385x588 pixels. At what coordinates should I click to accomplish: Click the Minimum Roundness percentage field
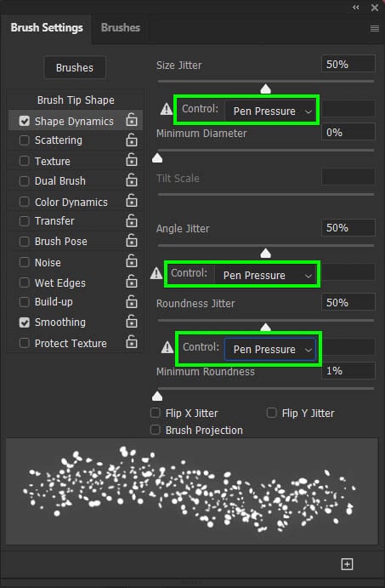(348, 371)
